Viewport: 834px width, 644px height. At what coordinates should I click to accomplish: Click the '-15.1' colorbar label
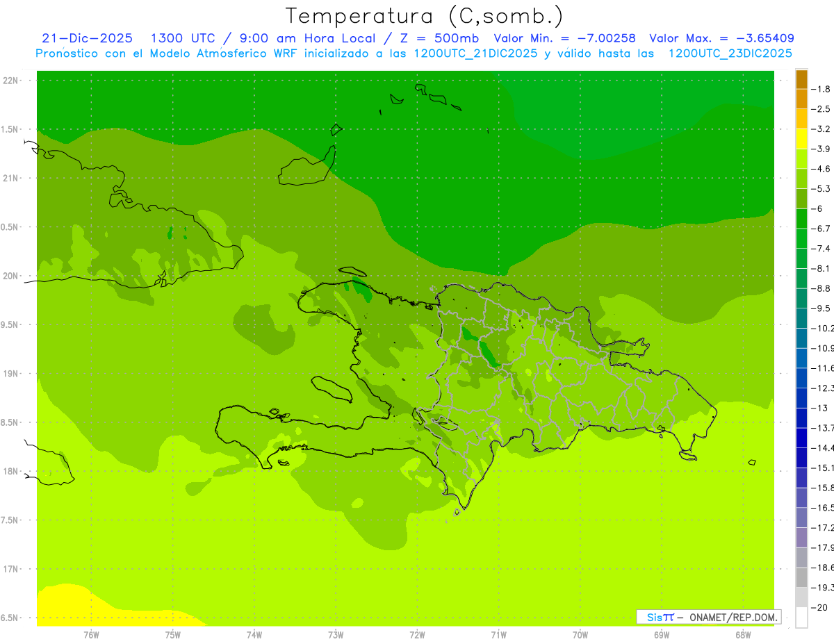pos(823,468)
